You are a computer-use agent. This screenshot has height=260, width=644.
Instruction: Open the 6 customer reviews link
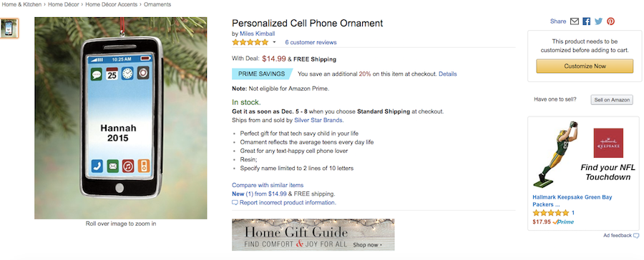(x=311, y=42)
